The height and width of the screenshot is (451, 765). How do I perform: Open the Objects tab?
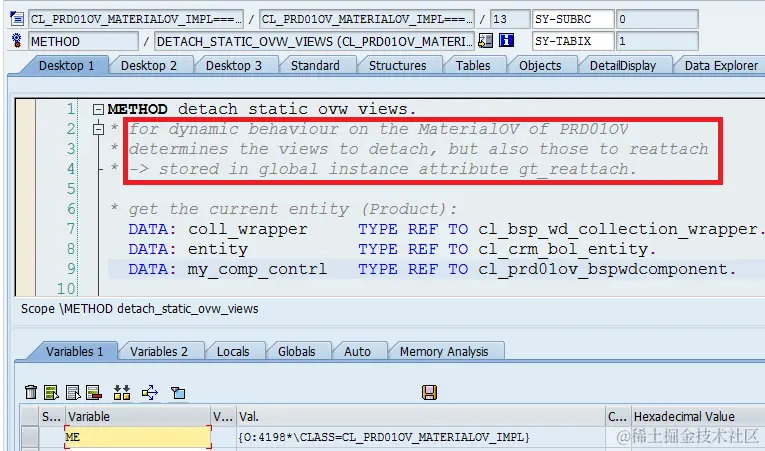[x=540, y=65]
